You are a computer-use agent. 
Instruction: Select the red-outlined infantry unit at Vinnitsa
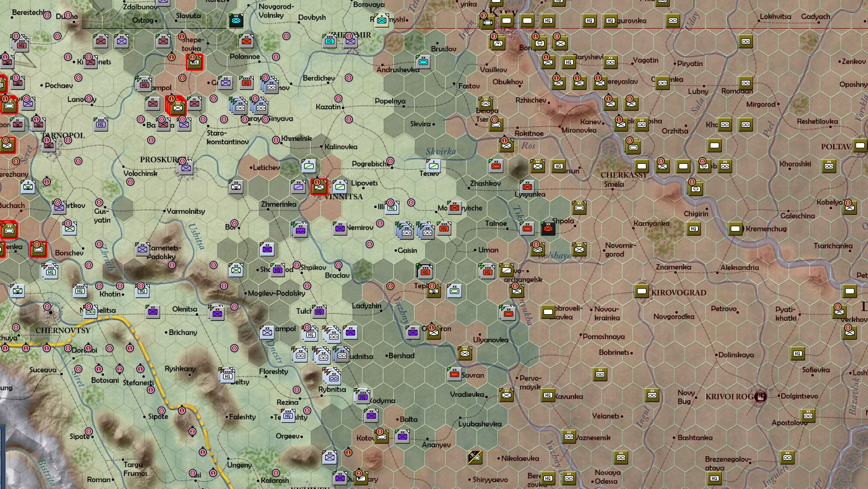click(x=319, y=187)
